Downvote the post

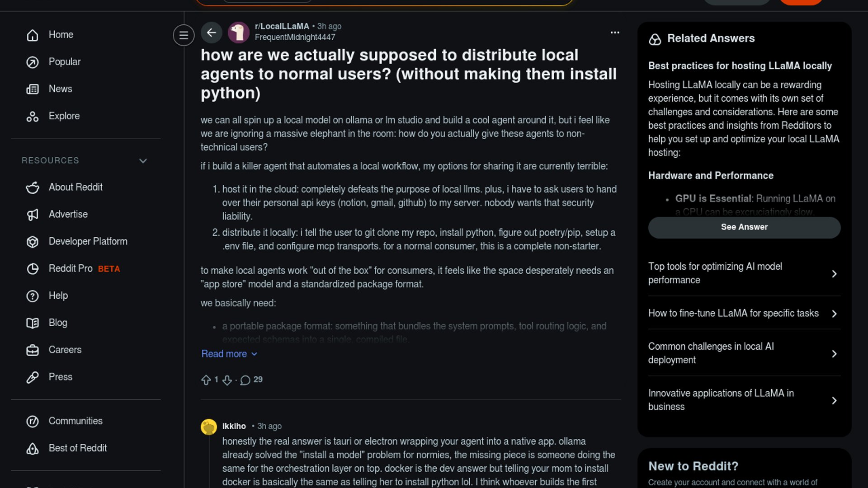click(x=227, y=380)
